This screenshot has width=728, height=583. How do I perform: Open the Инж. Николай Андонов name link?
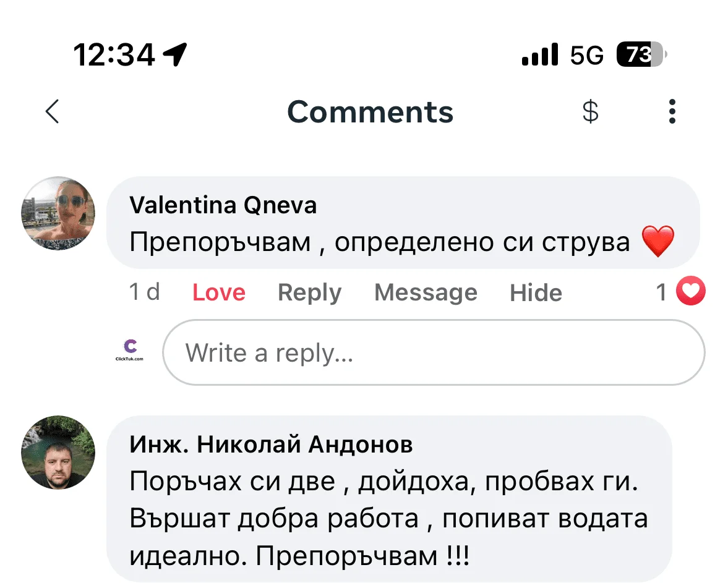271,444
